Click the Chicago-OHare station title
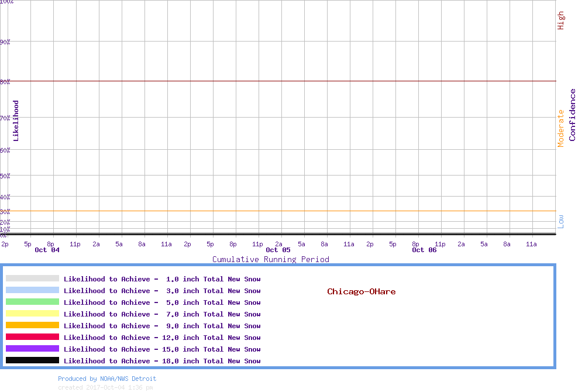The height and width of the screenshot is (392, 585). [x=361, y=291]
